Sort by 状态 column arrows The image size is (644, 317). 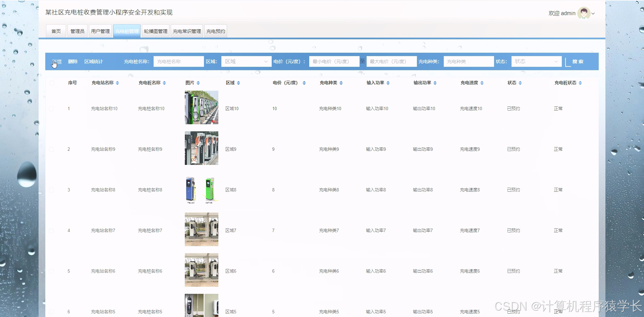click(520, 83)
